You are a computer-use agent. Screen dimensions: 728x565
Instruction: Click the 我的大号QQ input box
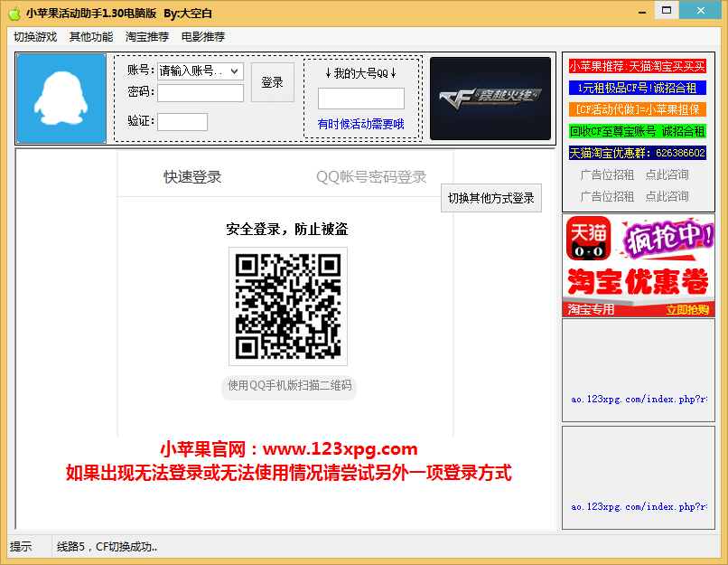coord(360,99)
